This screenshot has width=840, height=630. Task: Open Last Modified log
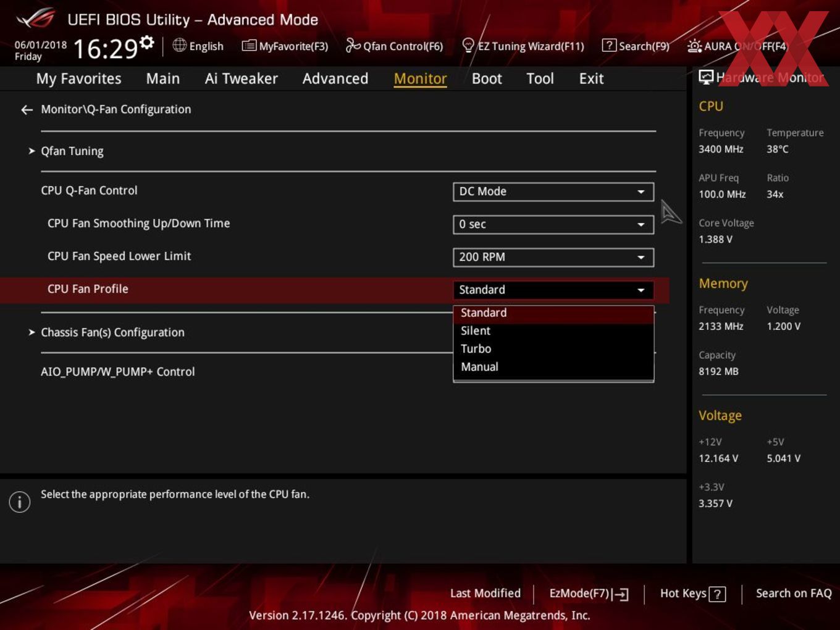click(x=485, y=593)
